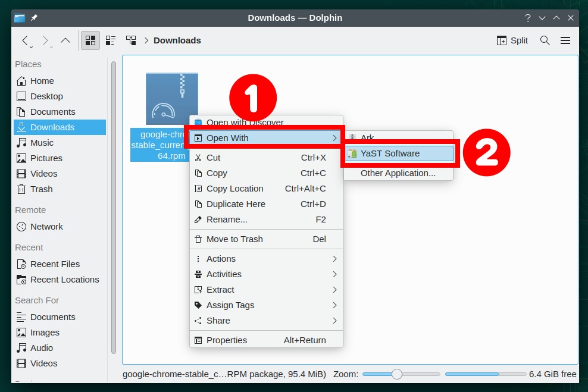588x392 pixels.
Task: Switch to Compact view mode
Action: (x=111, y=40)
